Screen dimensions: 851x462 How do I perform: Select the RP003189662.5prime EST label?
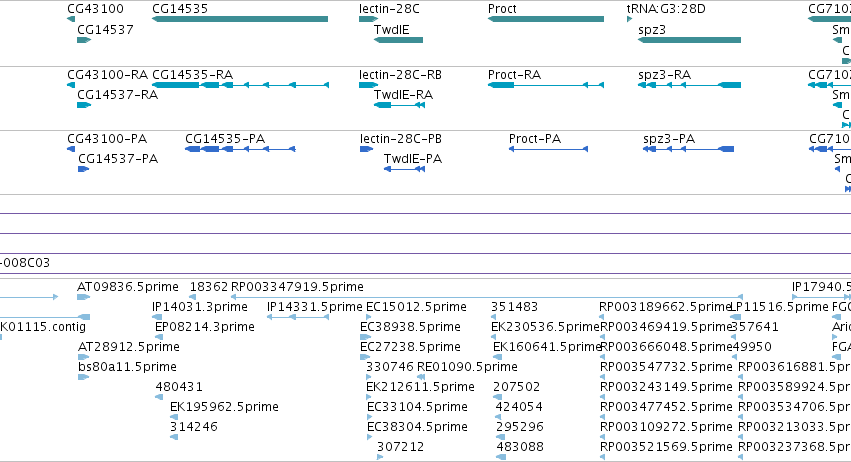click(666, 307)
